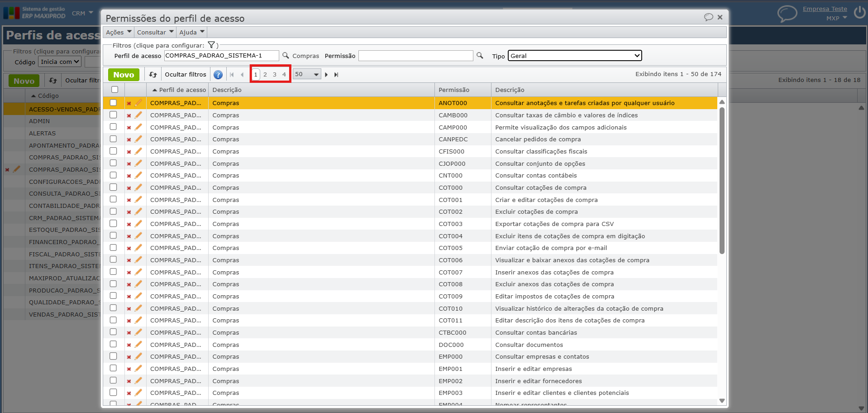The width and height of the screenshot is (868, 413).
Task: Click the Permissão text input field
Action: pyautogui.click(x=415, y=56)
